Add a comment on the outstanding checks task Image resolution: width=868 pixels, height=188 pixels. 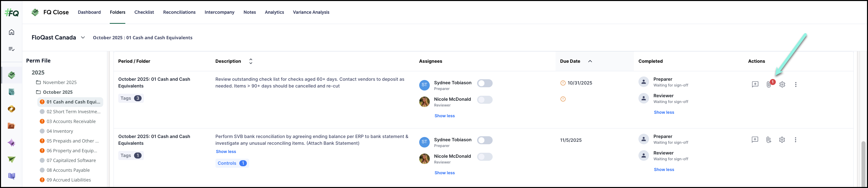755,84
